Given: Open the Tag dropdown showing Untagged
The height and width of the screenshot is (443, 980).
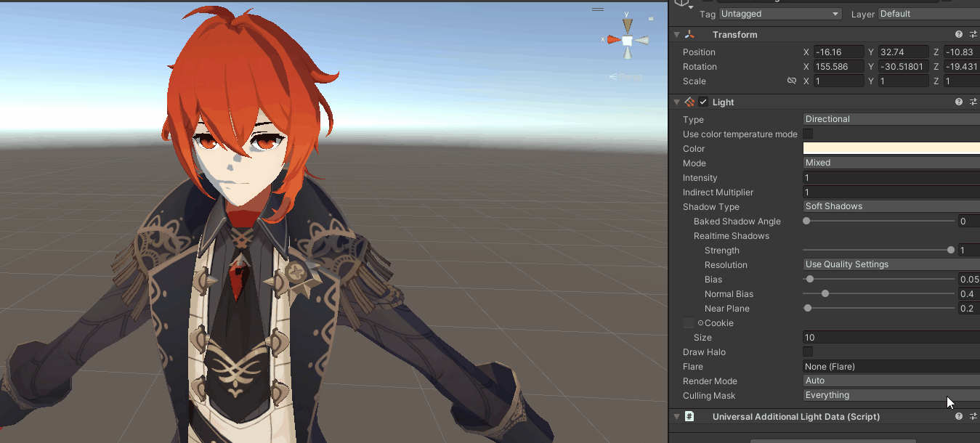Looking at the screenshot, I should coord(780,14).
